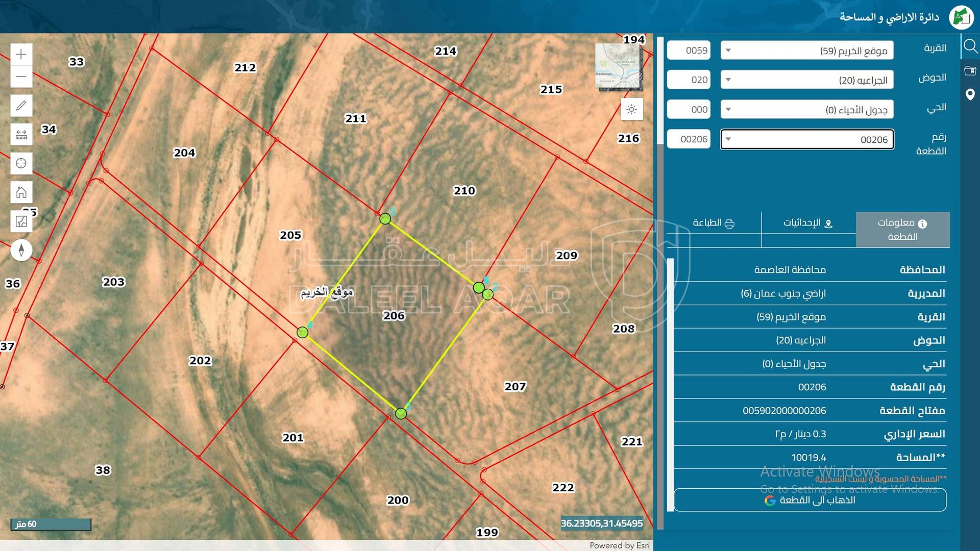Switch to the الإحداثيات coordinates tab

807,223
